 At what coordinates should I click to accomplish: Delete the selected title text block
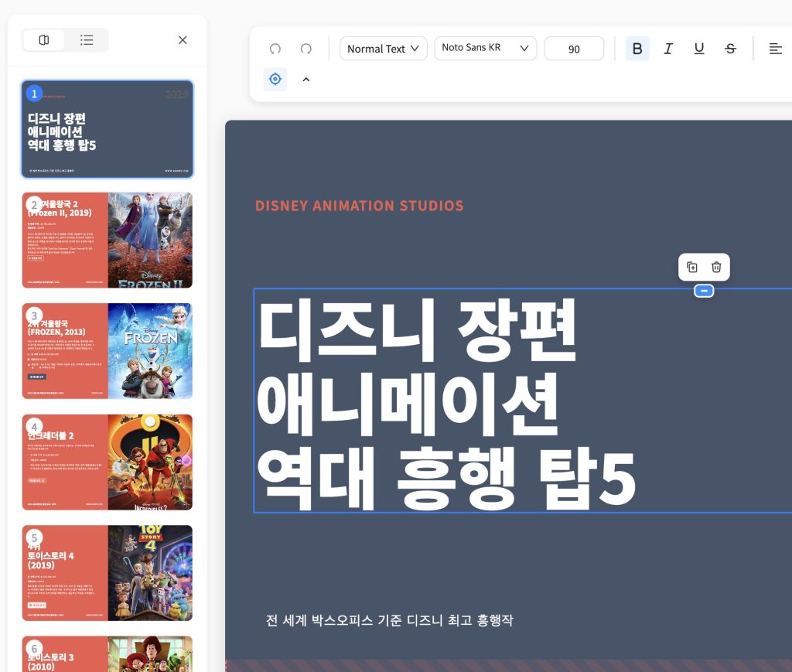point(716,267)
